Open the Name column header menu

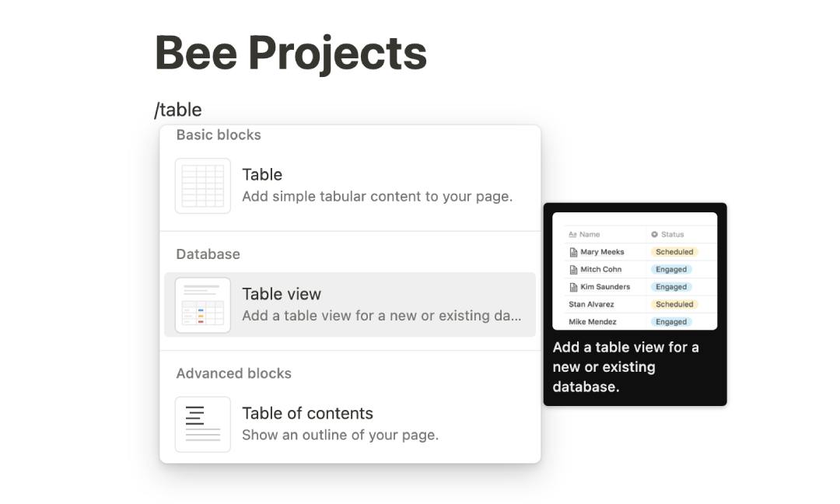pos(587,234)
